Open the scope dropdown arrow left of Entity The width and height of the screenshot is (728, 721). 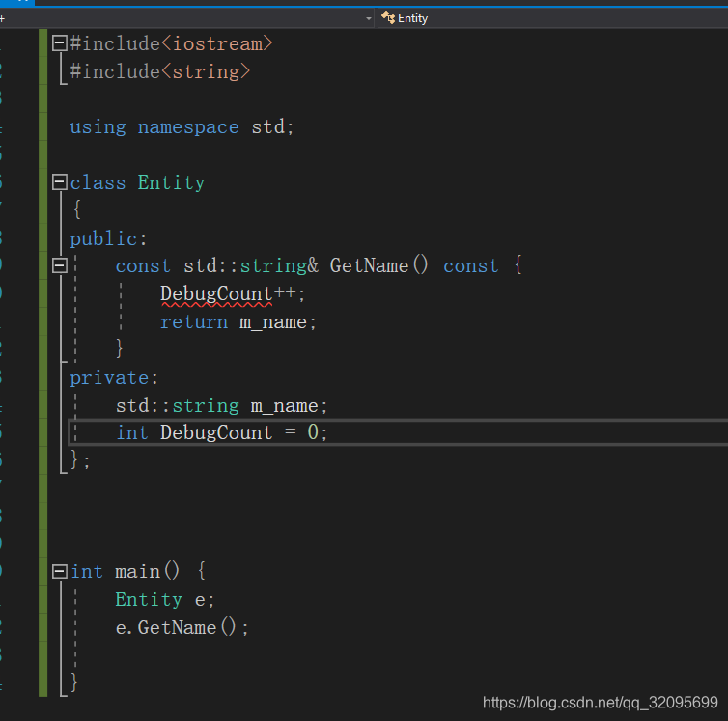tap(369, 18)
